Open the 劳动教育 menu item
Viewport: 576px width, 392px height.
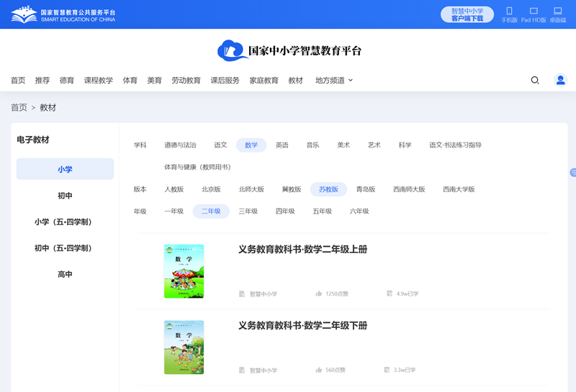point(186,81)
